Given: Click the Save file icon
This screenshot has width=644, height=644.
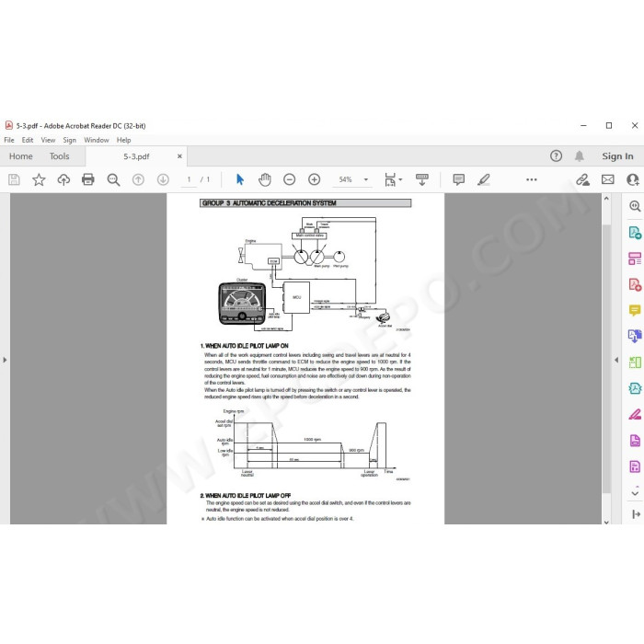Looking at the screenshot, I should [x=14, y=179].
